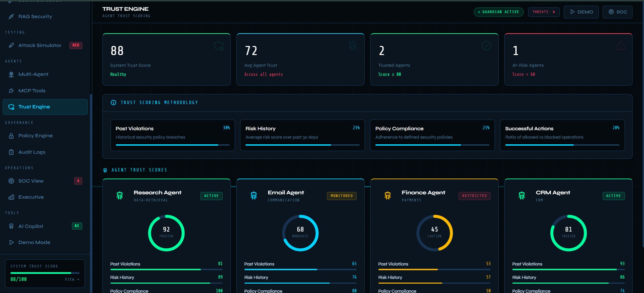Viewport: 644px width, 293px height.
Task: Toggle the Guardian Active status pill
Action: point(499,12)
